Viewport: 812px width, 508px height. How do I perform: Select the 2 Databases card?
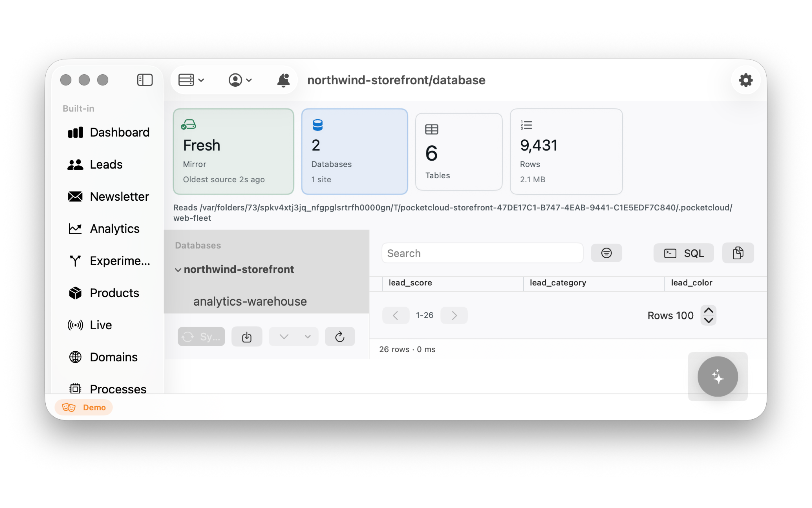354,152
